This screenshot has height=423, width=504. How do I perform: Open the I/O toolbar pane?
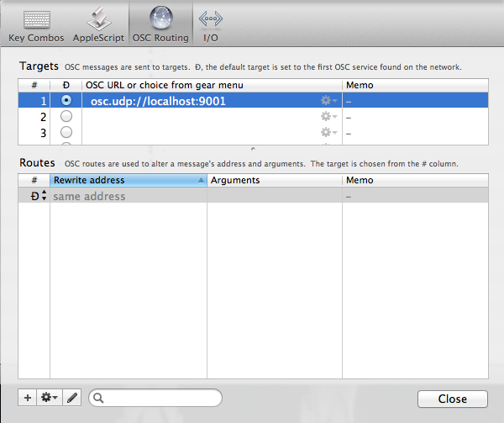[x=210, y=19]
